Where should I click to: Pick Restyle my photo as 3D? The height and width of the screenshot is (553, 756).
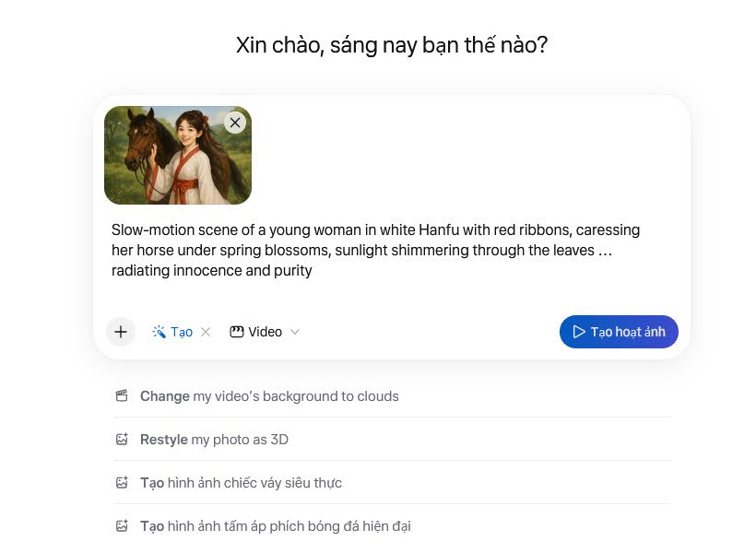pyautogui.click(x=214, y=440)
